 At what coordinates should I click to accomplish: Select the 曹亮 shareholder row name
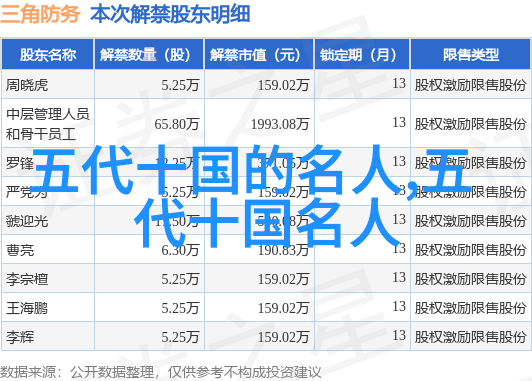(20, 250)
